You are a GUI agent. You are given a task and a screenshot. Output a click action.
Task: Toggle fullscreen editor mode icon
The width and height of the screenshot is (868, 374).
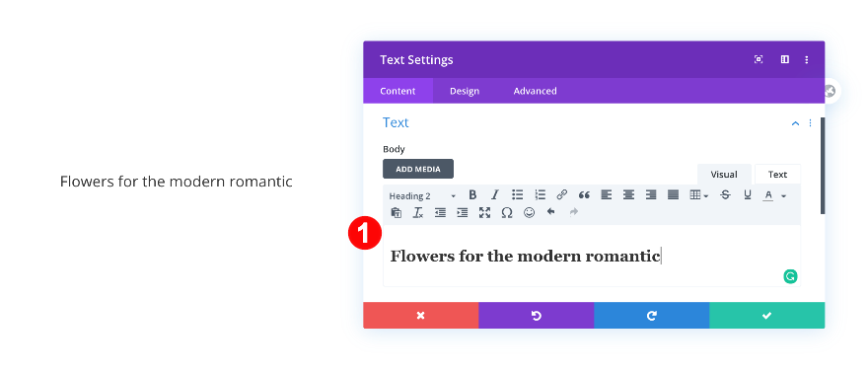(484, 213)
